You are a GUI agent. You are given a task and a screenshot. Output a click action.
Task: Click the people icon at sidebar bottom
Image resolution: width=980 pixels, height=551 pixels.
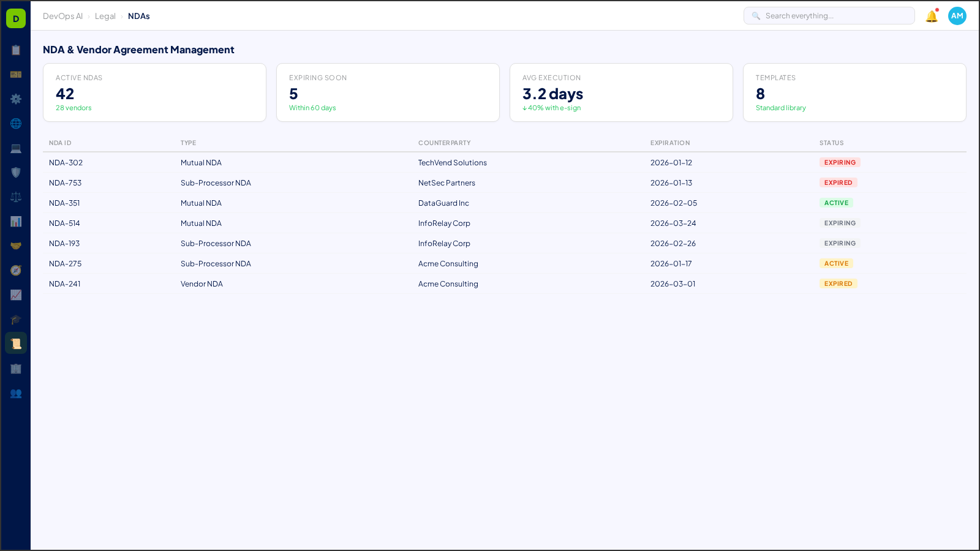pyautogui.click(x=16, y=394)
